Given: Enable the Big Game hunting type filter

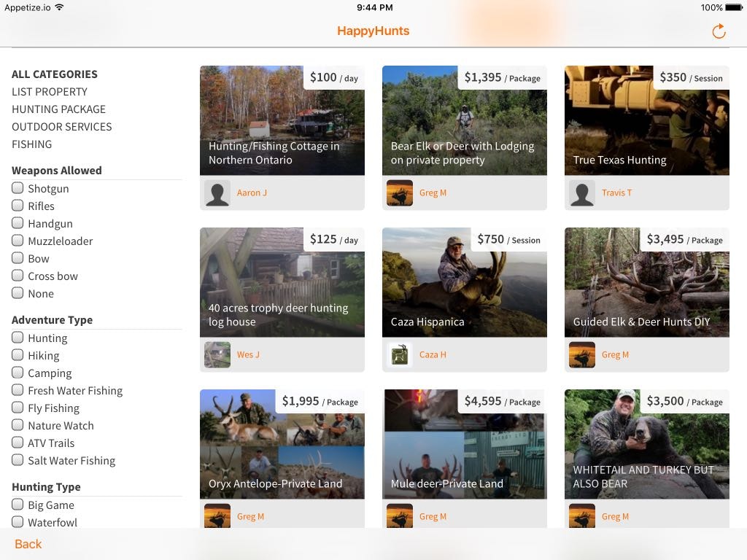Looking at the screenshot, I should [x=18, y=504].
